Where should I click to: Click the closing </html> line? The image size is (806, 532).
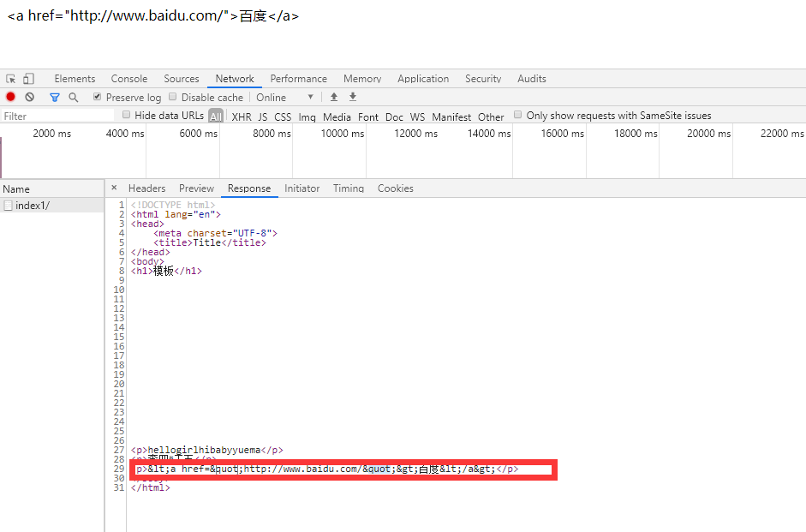[x=150, y=487]
